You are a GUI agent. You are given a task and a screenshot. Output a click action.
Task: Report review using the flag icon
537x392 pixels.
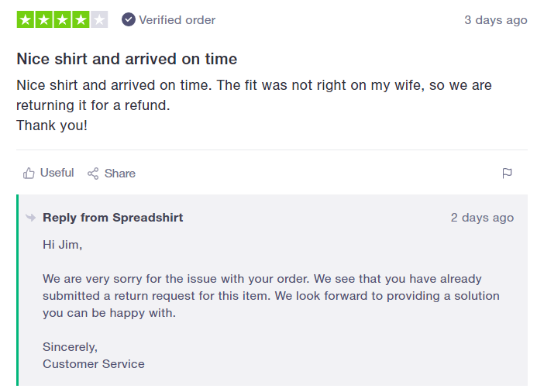tap(508, 174)
